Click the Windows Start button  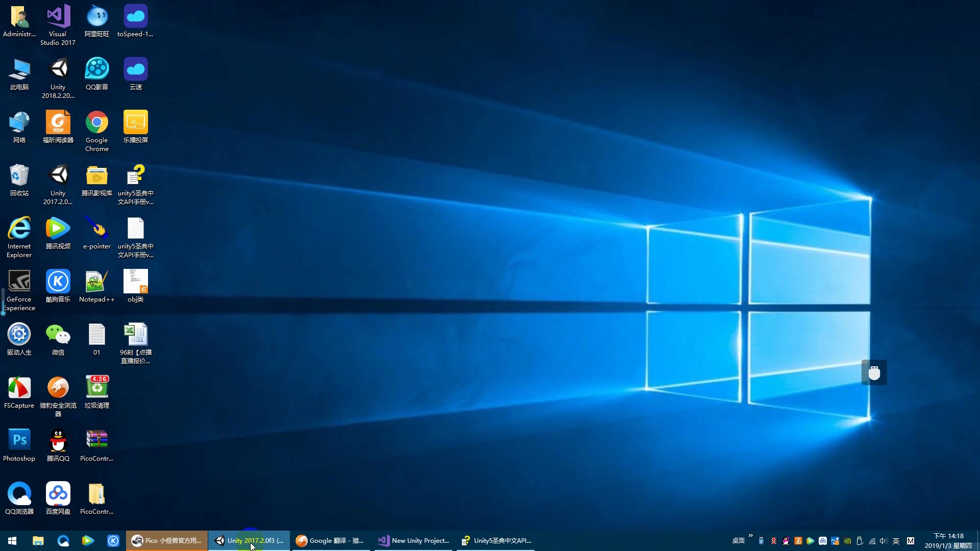(12, 541)
